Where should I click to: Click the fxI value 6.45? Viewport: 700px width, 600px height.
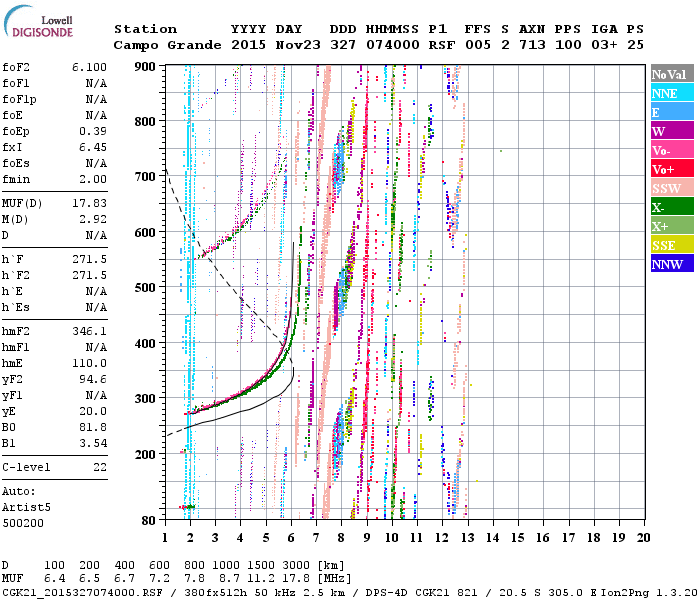[x=93, y=147]
